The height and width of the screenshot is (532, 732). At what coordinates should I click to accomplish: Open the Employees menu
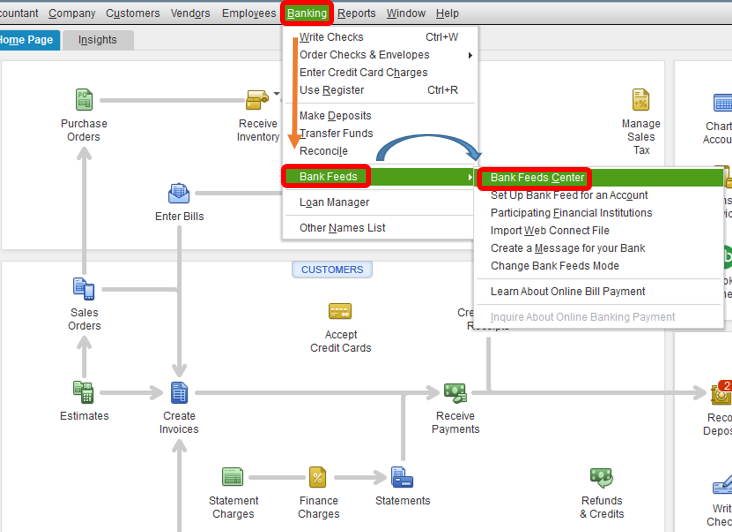click(x=249, y=14)
